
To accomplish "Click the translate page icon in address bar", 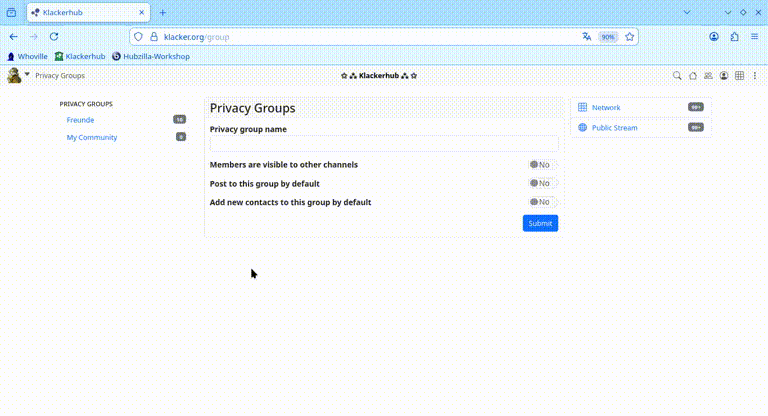I will [587, 37].
